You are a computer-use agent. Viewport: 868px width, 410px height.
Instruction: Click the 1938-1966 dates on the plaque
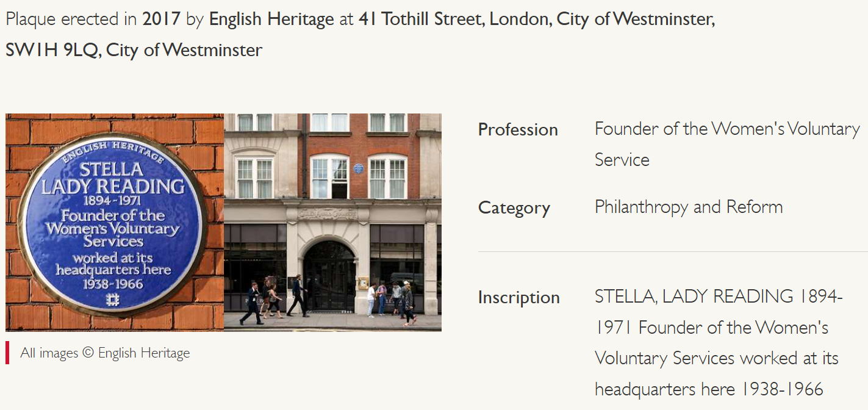click(112, 284)
